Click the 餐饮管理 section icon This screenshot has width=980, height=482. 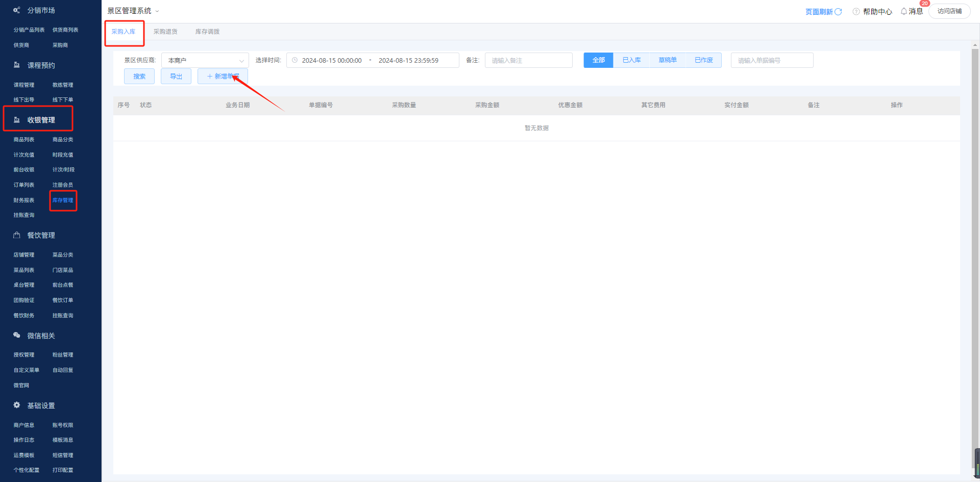(17, 235)
